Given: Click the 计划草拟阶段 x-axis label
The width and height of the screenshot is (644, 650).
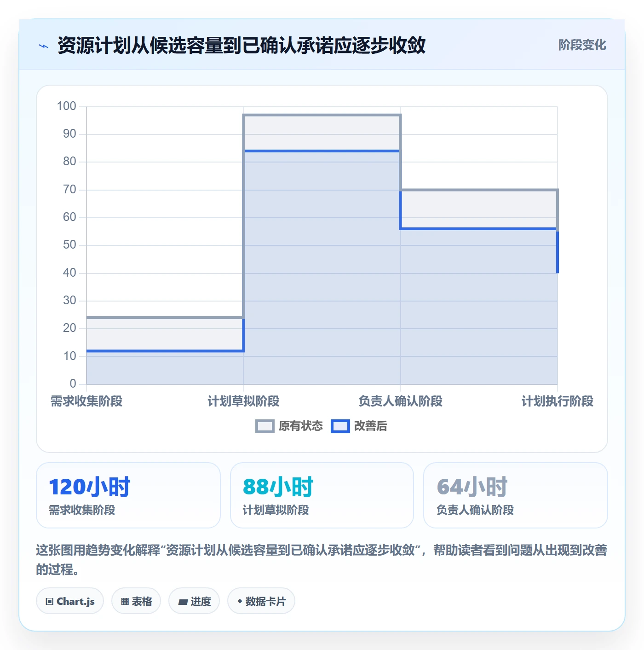Looking at the screenshot, I should (243, 401).
